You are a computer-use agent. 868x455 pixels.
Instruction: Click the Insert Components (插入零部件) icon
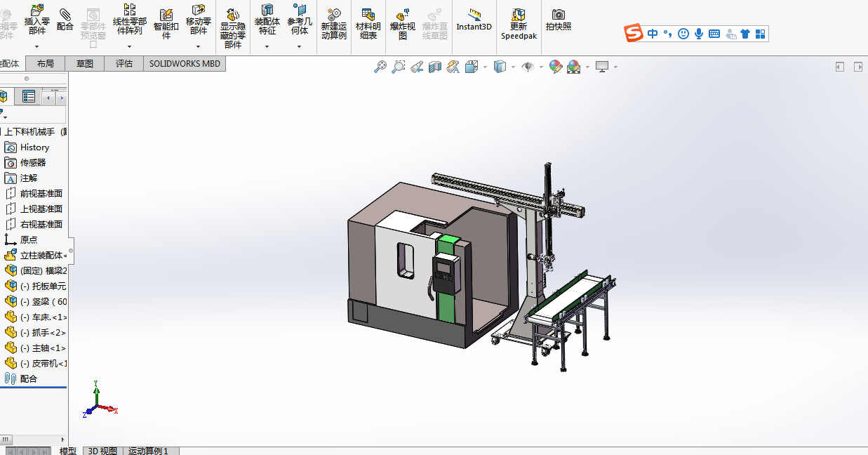[x=37, y=20]
